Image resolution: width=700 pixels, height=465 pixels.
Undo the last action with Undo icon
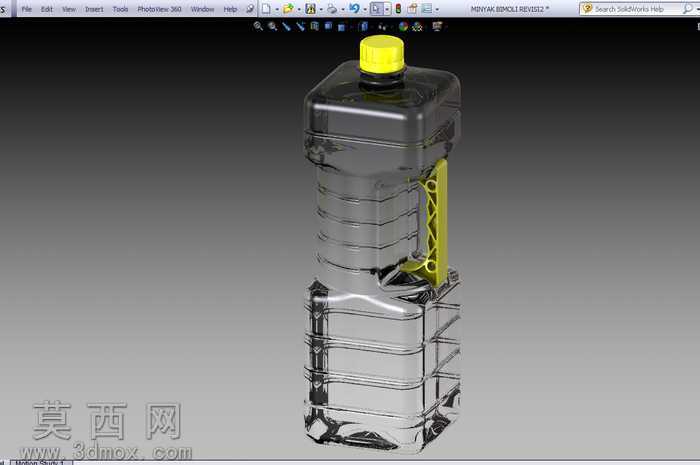pyautogui.click(x=354, y=8)
